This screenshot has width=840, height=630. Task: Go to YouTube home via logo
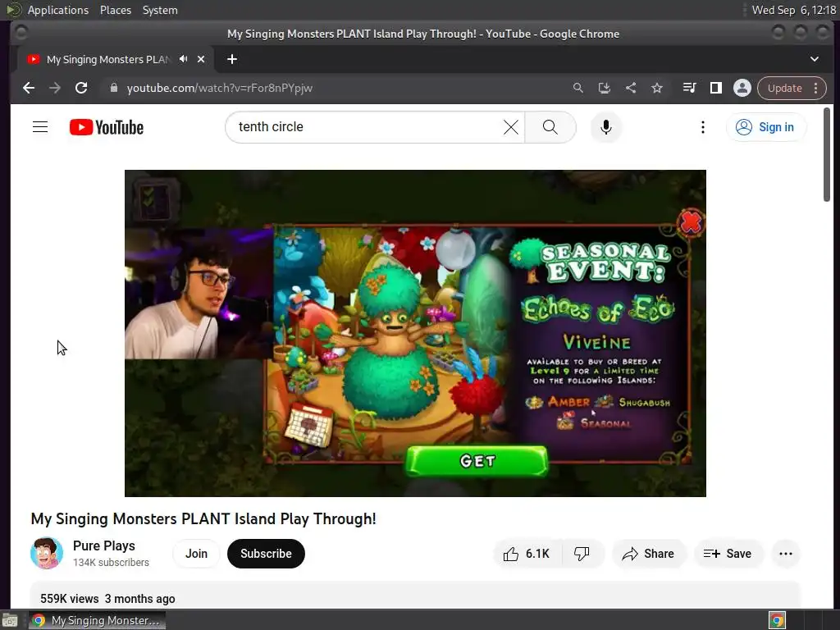coord(107,127)
